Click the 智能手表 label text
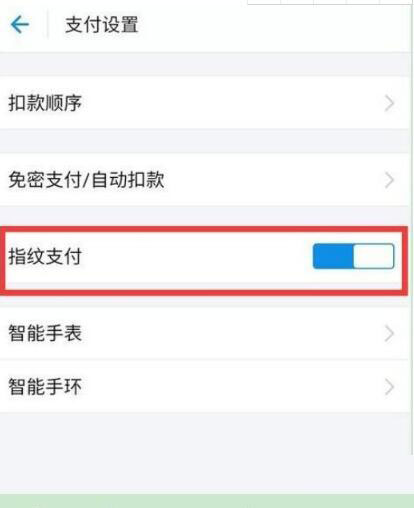 pyautogui.click(x=45, y=333)
